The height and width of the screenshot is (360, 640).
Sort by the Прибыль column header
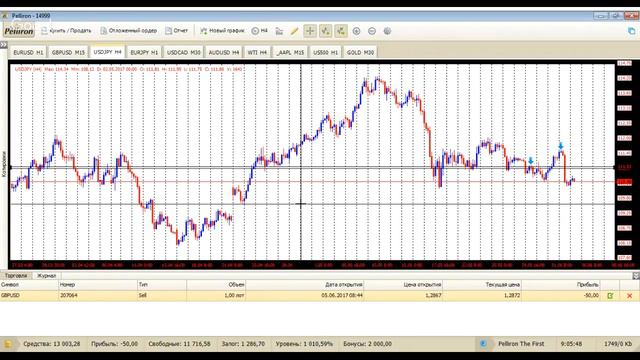click(x=560, y=284)
